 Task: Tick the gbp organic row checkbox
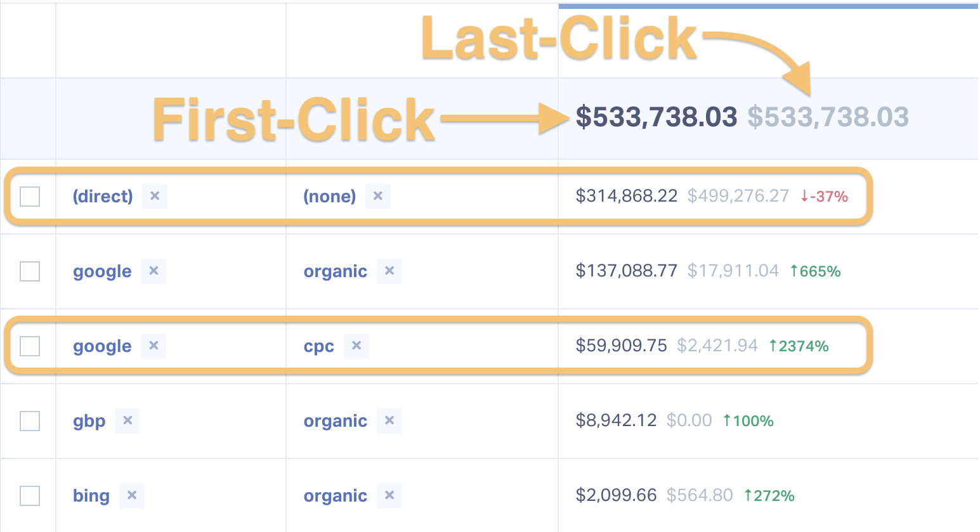point(30,421)
